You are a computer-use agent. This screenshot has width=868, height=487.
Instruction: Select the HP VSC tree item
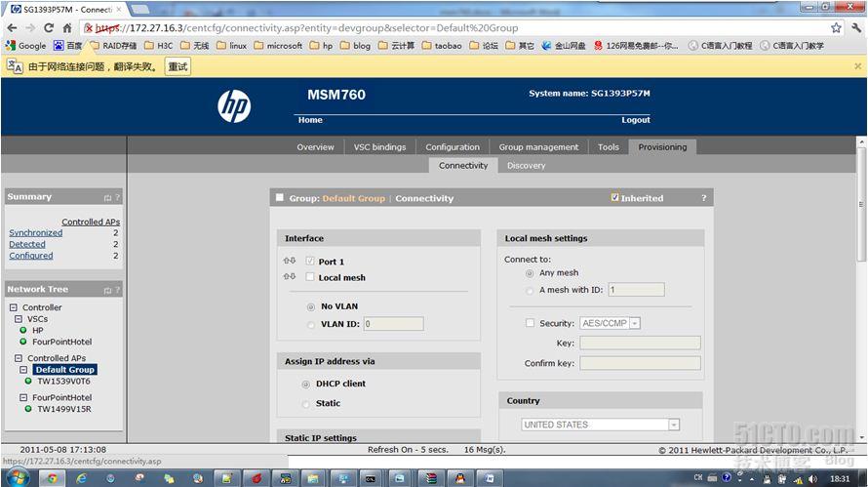(x=38, y=330)
